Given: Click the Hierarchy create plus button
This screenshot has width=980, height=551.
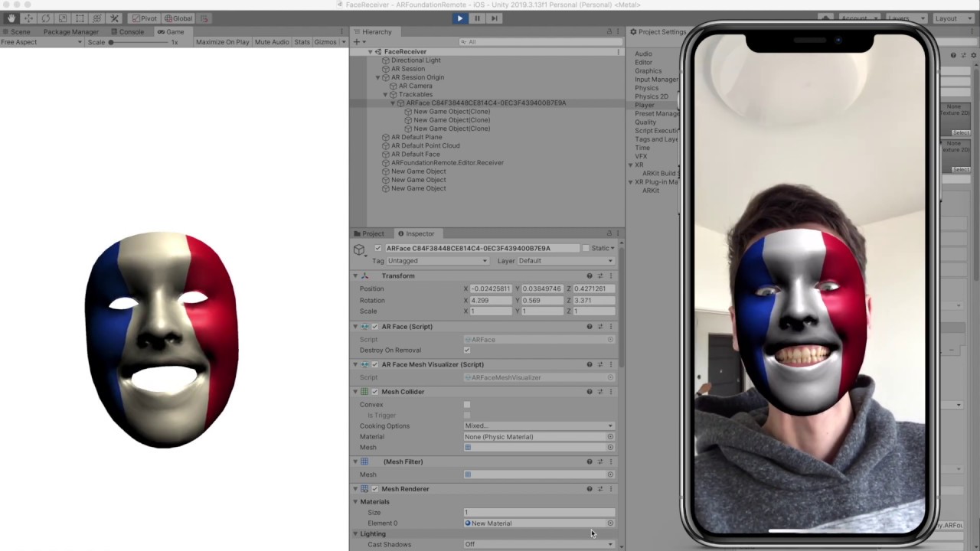Looking at the screenshot, I should [357, 41].
